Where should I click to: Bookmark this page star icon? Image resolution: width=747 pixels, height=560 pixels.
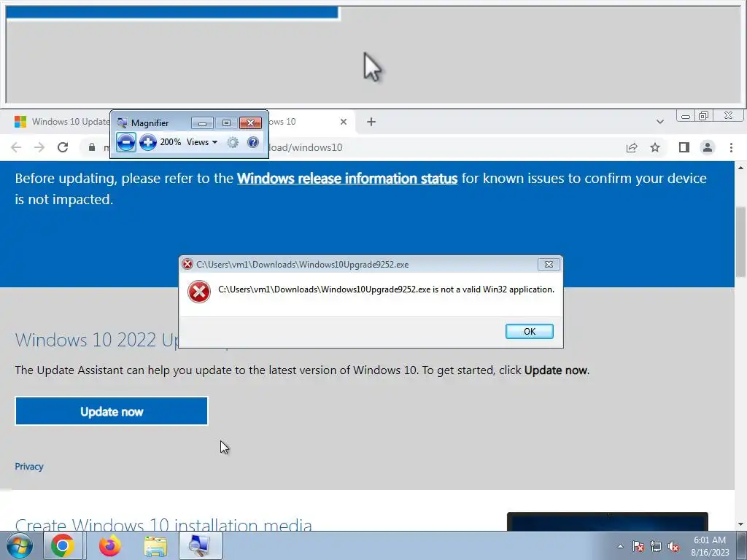point(655,147)
